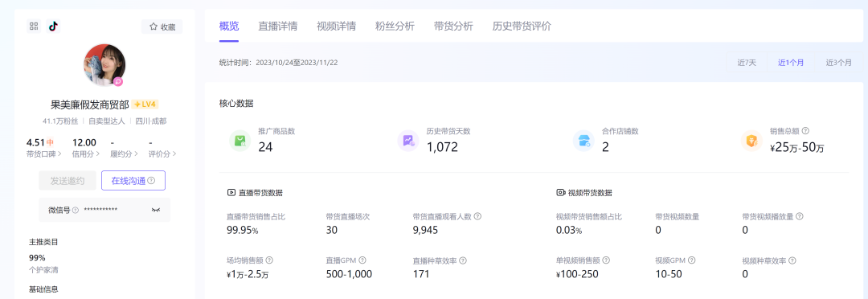Click help icon beside 直播种草效率
Screen dimensions: 868x299
coord(463,260)
